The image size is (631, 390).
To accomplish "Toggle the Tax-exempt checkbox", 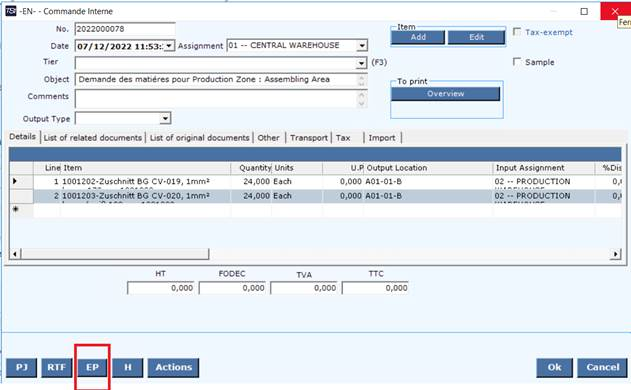I will [x=517, y=32].
